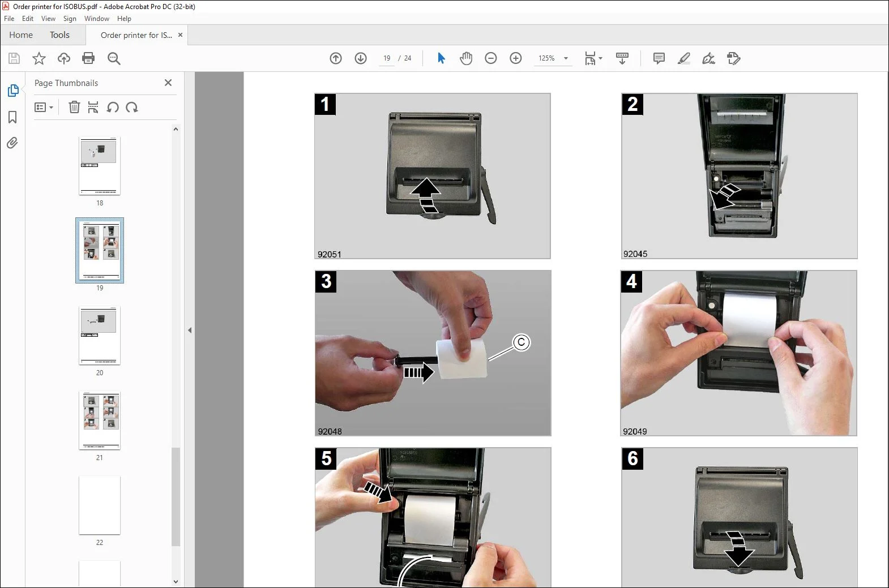
Task: Open the Sign menu
Action: tap(70, 19)
